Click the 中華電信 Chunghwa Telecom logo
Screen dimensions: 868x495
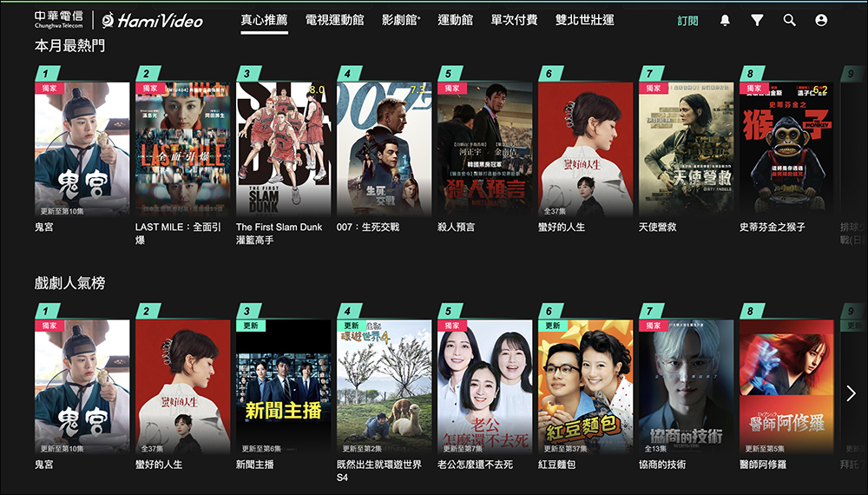point(59,19)
